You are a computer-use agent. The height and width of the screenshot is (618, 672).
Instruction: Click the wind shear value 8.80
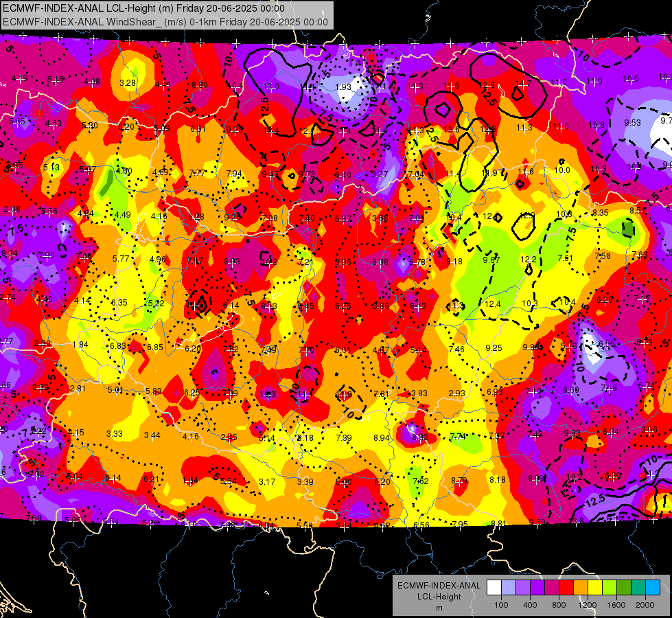[200, 85]
